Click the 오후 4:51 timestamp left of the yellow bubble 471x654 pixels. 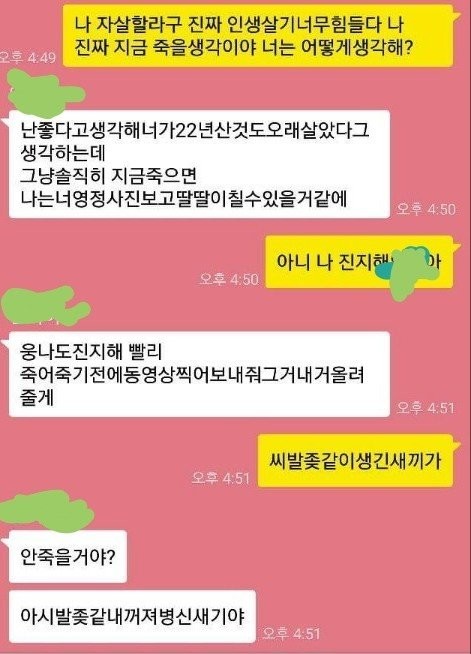click(x=221, y=478)
